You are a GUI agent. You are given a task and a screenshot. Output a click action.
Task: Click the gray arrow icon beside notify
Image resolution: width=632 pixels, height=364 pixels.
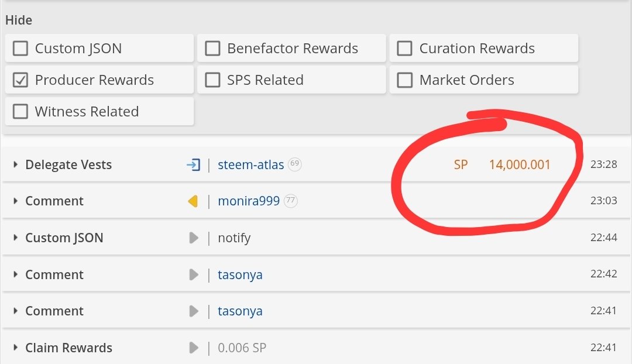[x=194, y=238]
